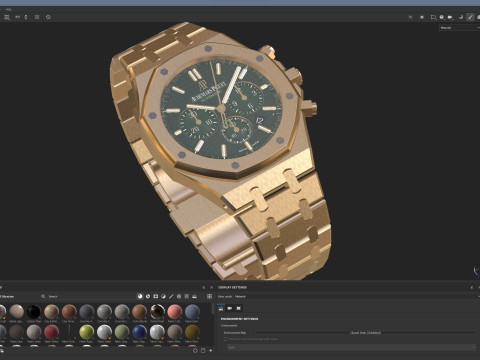Click the square import icon at shelf bottom
The height and width of the screenshot is (360, 480).
pos(203,350)
